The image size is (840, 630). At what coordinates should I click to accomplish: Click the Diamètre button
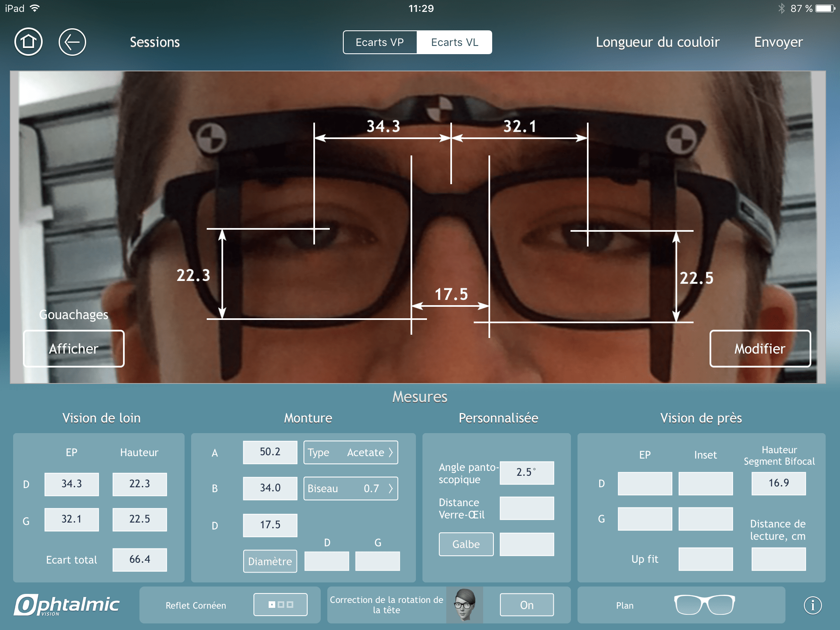click(270, 561)
